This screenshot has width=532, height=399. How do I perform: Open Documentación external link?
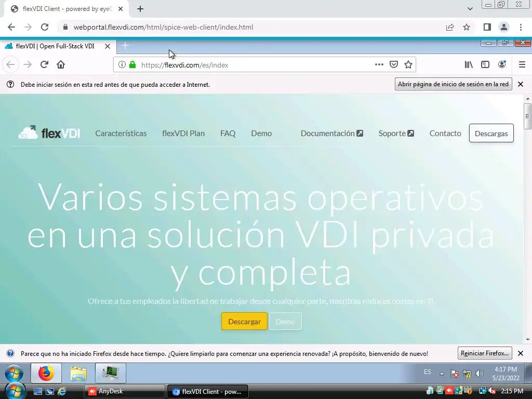click(332, 134)
